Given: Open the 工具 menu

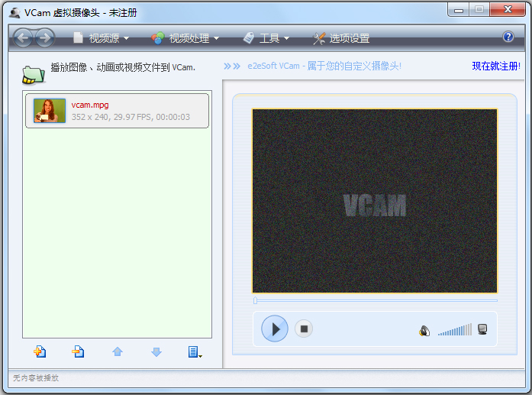Looking at the screenshot, I should click(x=266, y=38).
